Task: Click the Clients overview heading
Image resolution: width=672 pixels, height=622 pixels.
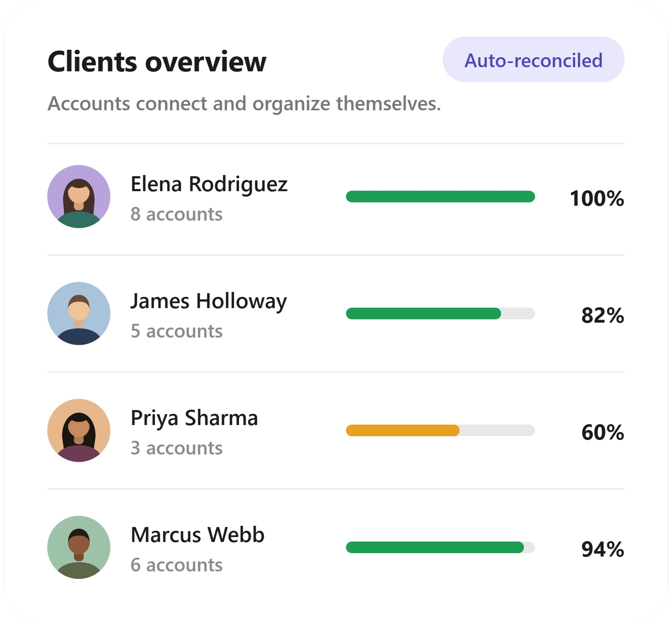Action: pyautogui.click(x=157, y=61)
